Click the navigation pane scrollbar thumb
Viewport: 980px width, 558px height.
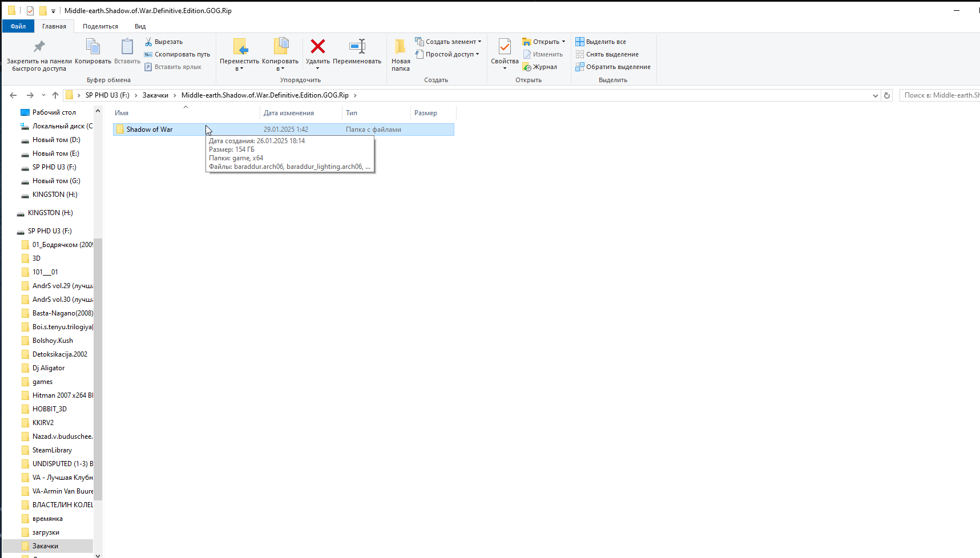[98, 369]
